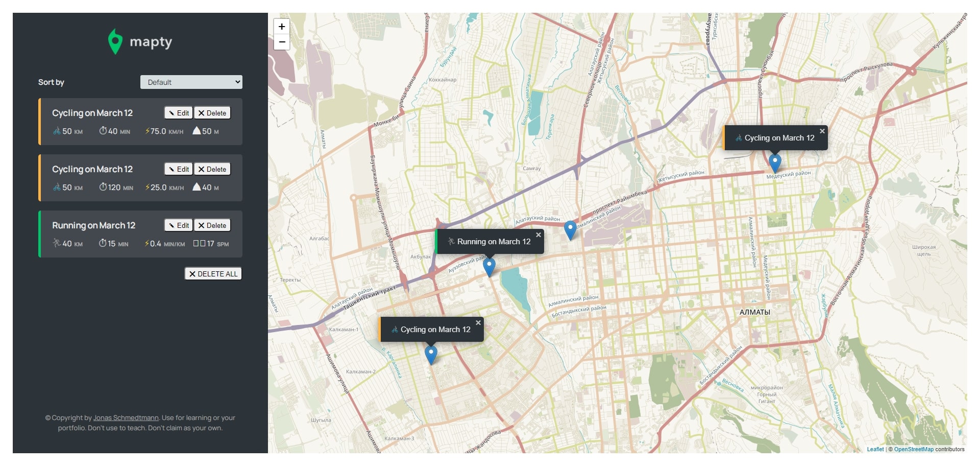Viewport: 980px width, 466px height.
Task: Open the Jonas Schmedtmann link
Action: [x=126, y=418]
